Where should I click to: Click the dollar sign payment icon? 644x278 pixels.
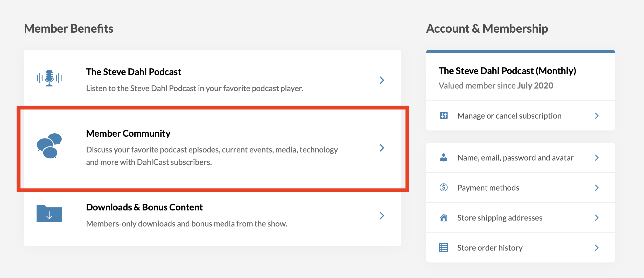pyautogui.click(x=444, y=187)
